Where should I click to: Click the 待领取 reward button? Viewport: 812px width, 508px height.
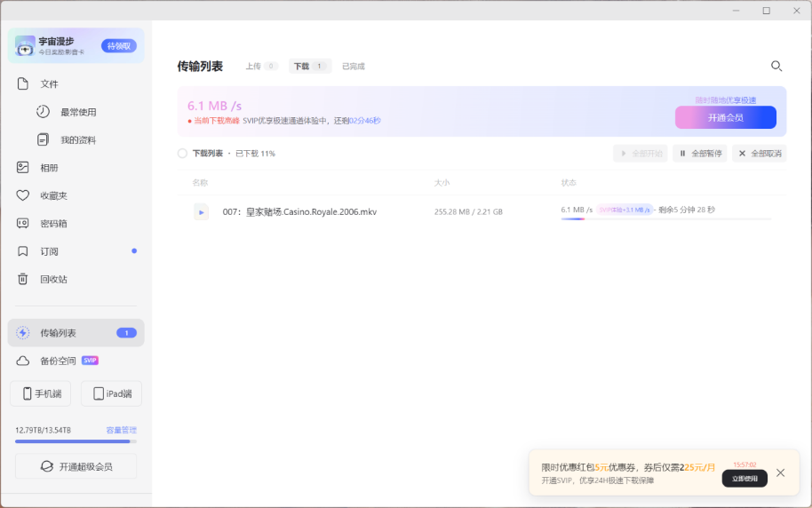(119, 46)
